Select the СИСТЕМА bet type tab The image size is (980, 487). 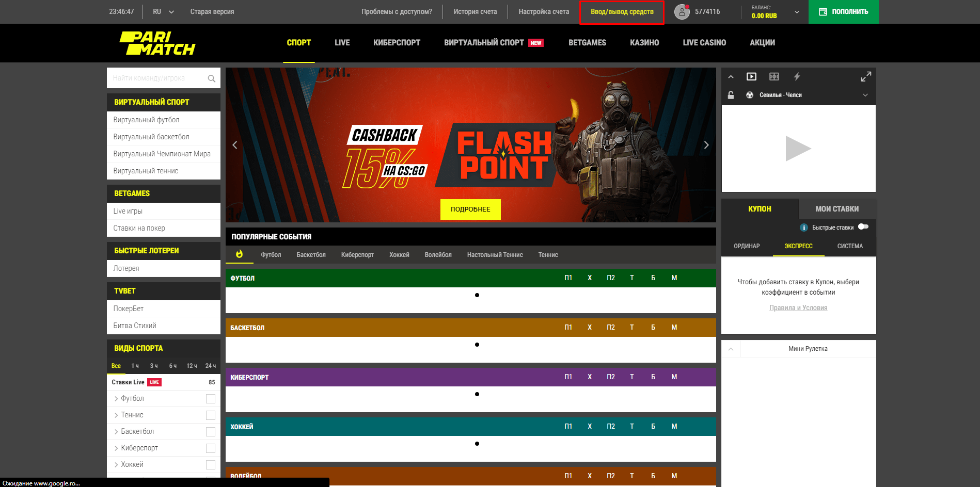click(850, 246)
